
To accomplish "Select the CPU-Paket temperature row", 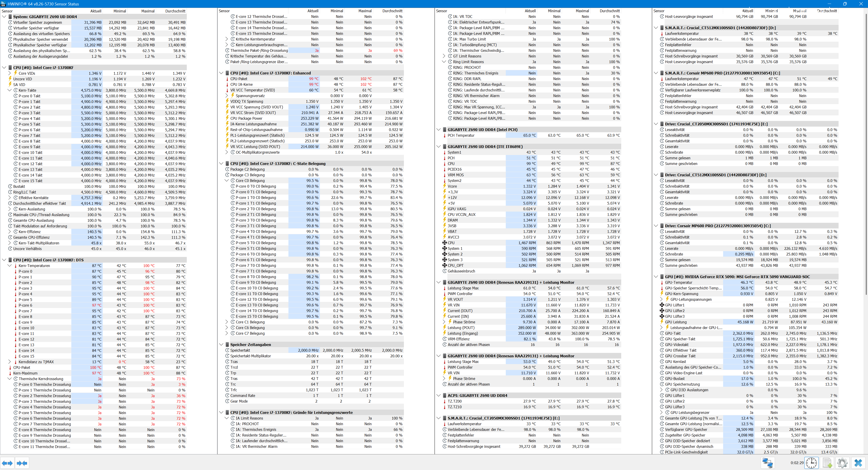I will point(239,79).
